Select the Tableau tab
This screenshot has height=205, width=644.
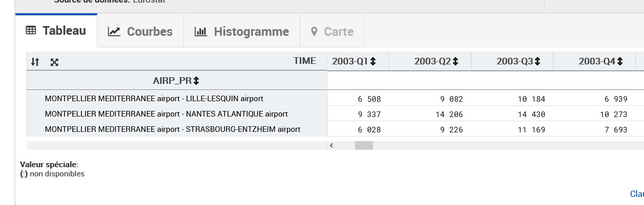56,31
